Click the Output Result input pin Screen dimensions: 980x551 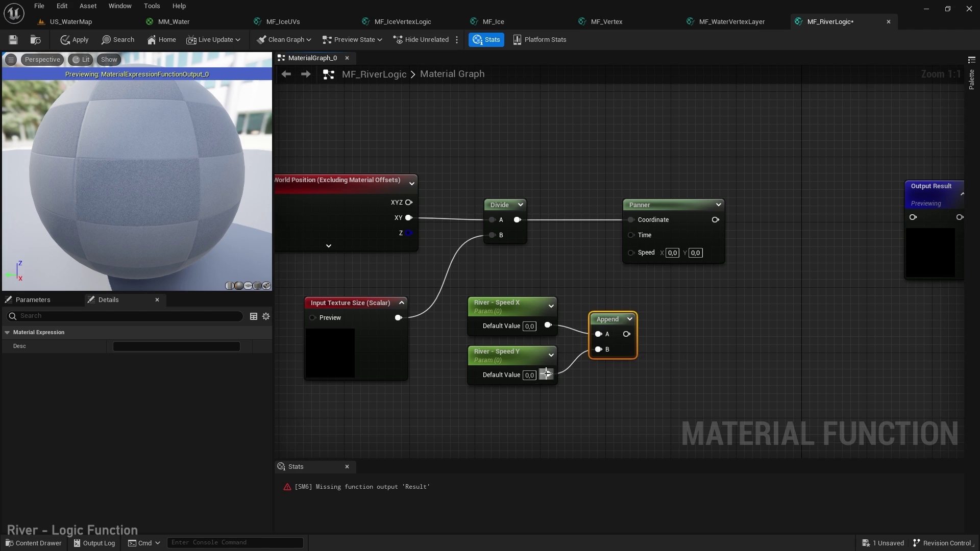coord(913,217)
